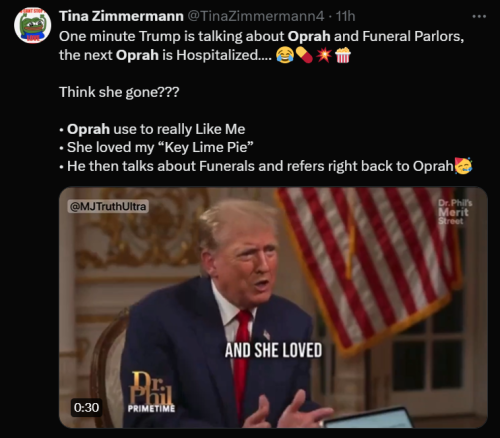Play the Trump interview video
Viewport: 500px width, 438px height.
click(273, 307)
